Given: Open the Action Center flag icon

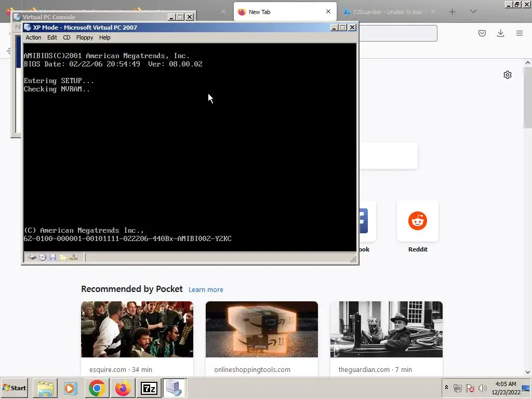Looking at the screenshot, I should click(470, 388).
